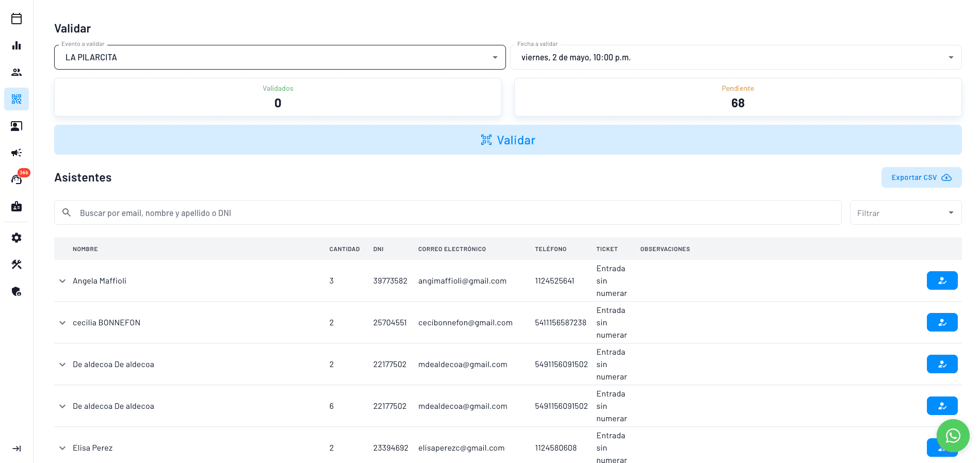Open the megaphone campaigns icon
Viewport: 980px width, 463px height.
[x=17, y=153]
